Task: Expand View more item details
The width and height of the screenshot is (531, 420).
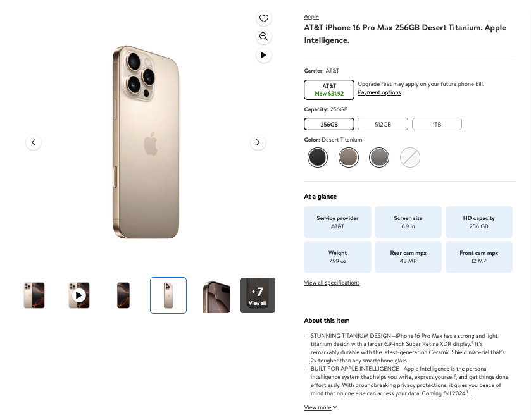Action: [x=320, y=407]
